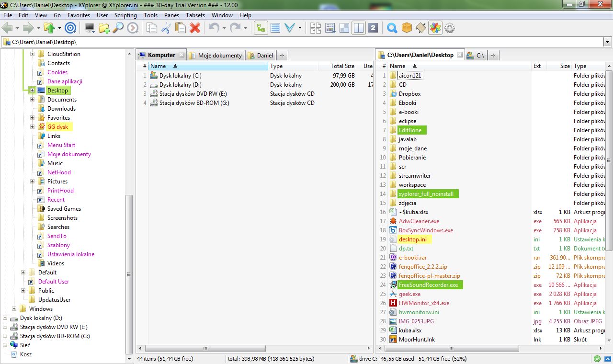This screenshot has height=364, width=613.
Task: Click the Copy toolbar icon
Action: (x=152, y=28)
